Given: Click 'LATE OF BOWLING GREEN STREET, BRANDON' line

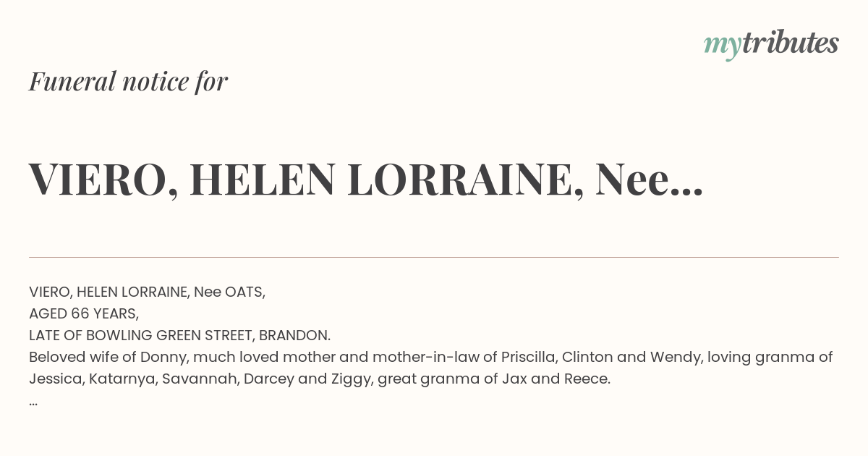Looking at the screenshot, I should pos(180,335).
